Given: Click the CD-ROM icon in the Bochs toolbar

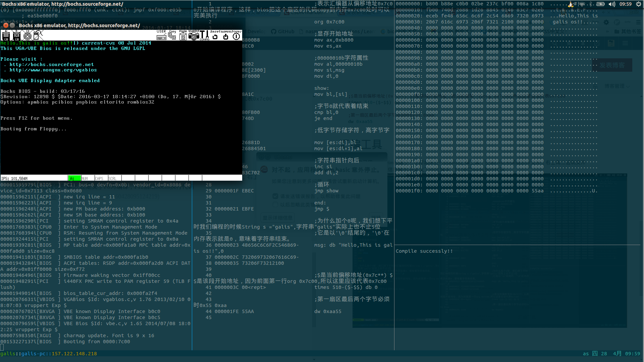Looking at the screenshot, I should tap(28, 35).
